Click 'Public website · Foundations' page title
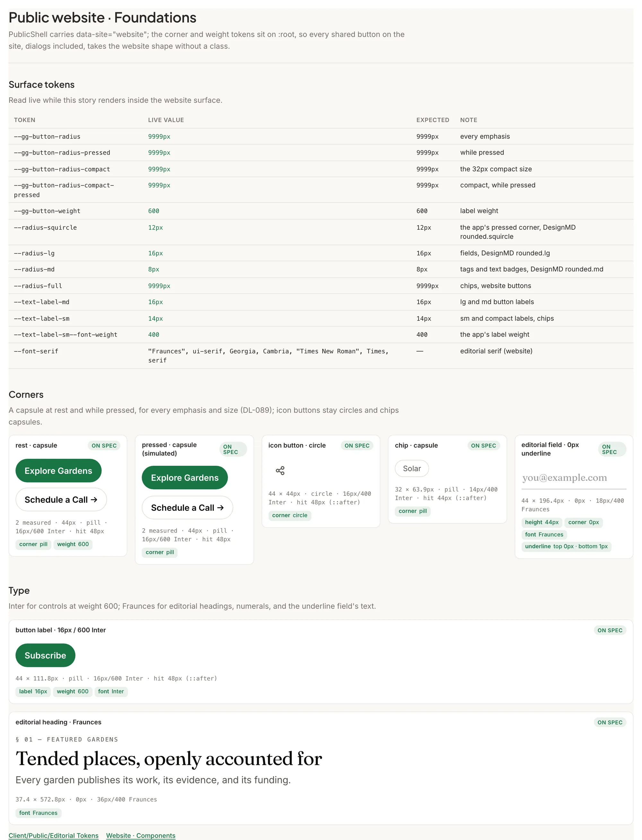Image resolution: width=642 pixels, height=840 pixels. tap(102, 18)
